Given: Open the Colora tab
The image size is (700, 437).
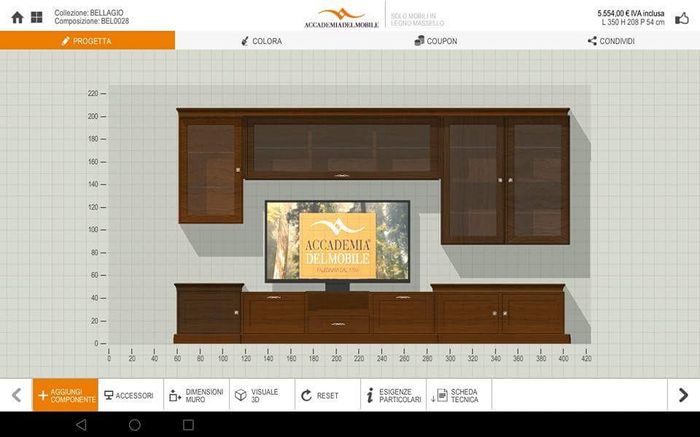Looking at the screenshot, I should click(x=262, y=41).
